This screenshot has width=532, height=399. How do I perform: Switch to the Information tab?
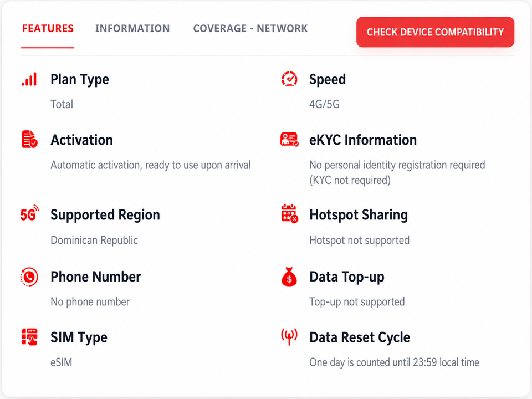(132, 28)
